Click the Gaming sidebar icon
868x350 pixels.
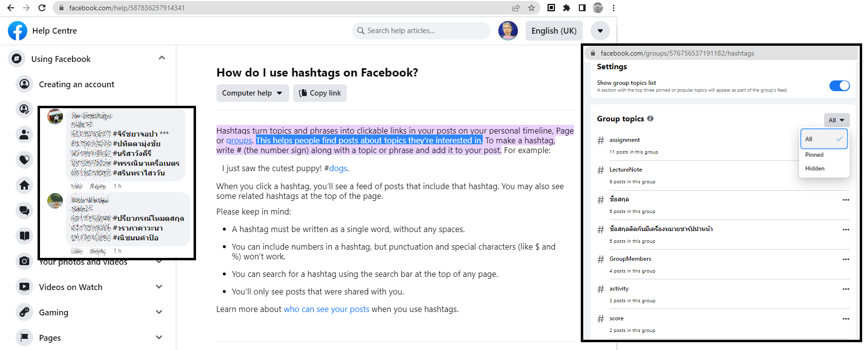point(24,312)
